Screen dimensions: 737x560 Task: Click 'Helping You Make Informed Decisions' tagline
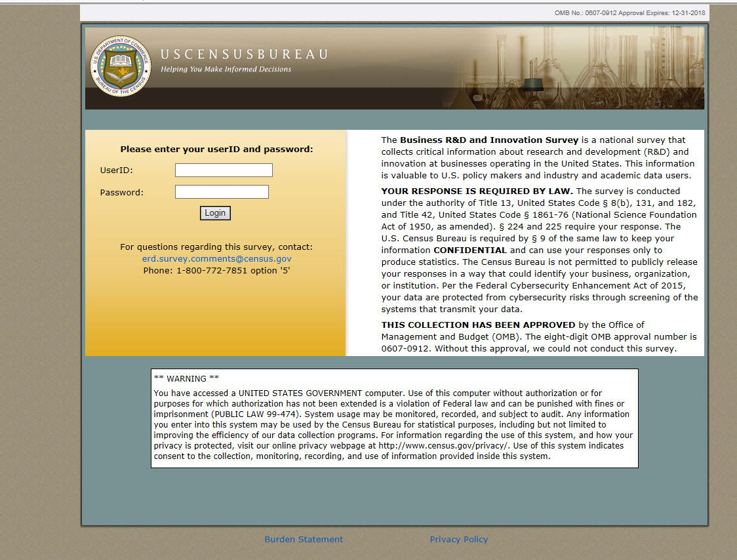click(x=226, y=69)
